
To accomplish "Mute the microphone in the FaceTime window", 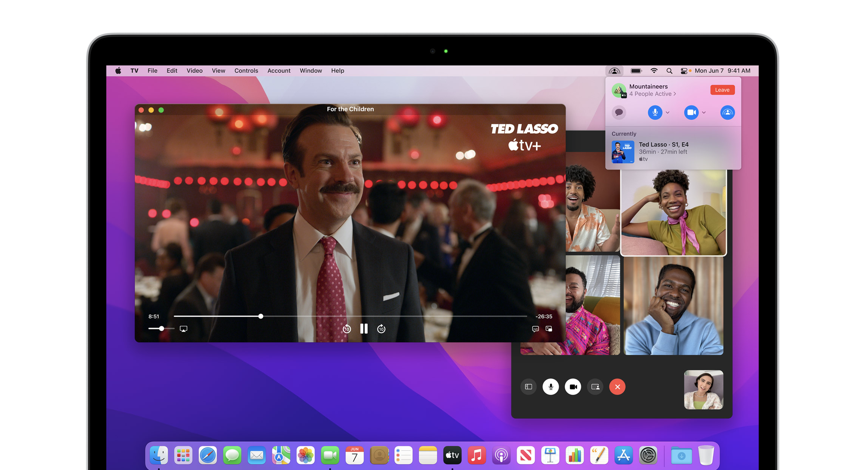I will (x=551, y=387).
